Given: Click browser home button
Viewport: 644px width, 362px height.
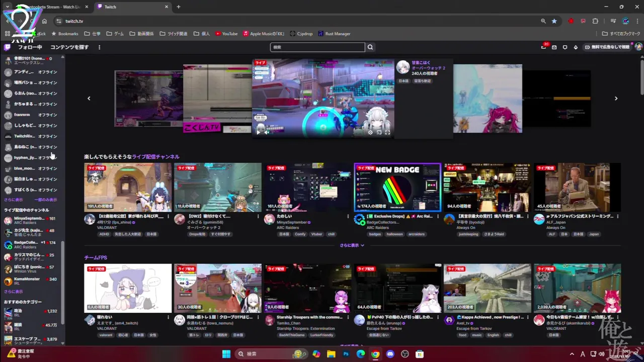Looking at the screenshot, I should point(44,21).
